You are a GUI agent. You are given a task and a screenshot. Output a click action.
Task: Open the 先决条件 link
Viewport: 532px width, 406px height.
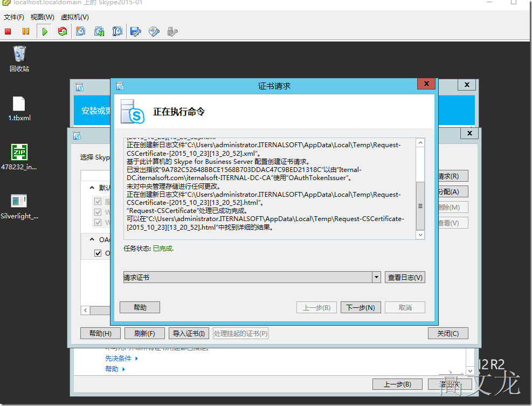pos(118,358)
